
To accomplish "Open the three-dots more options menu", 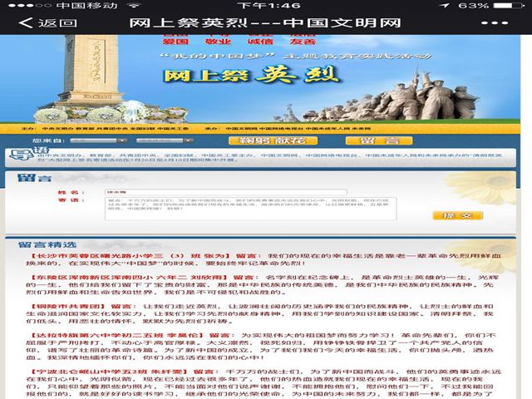I will pos(495,22).
